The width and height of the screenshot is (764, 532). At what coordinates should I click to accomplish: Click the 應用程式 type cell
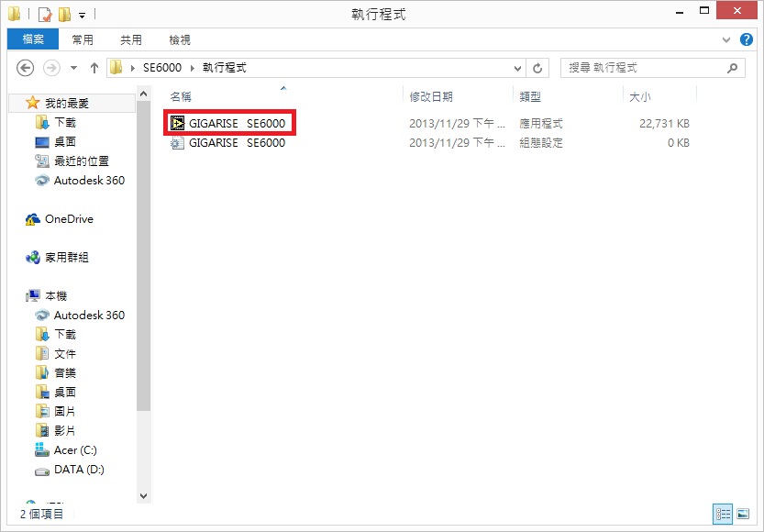pos(541,123)
